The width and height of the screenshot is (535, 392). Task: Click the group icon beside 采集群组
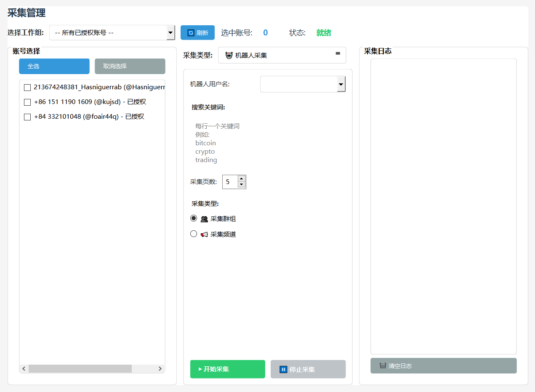(x=204, y=219)
